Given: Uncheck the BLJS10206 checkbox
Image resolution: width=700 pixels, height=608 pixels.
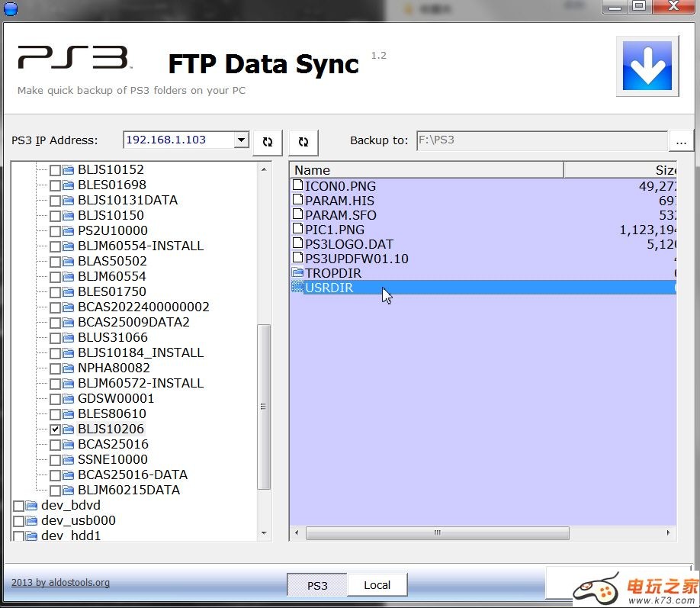Looking at the screenshot, I should tap(55, 429).
